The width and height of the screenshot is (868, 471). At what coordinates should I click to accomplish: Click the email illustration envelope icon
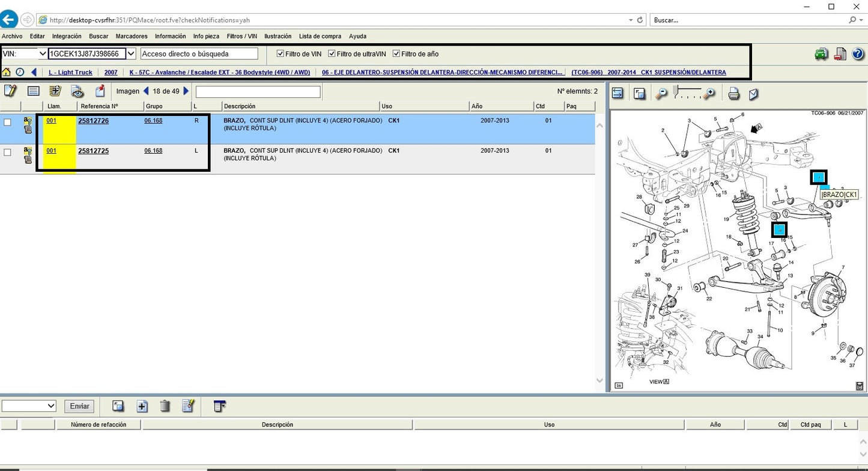tap(753, 93)
